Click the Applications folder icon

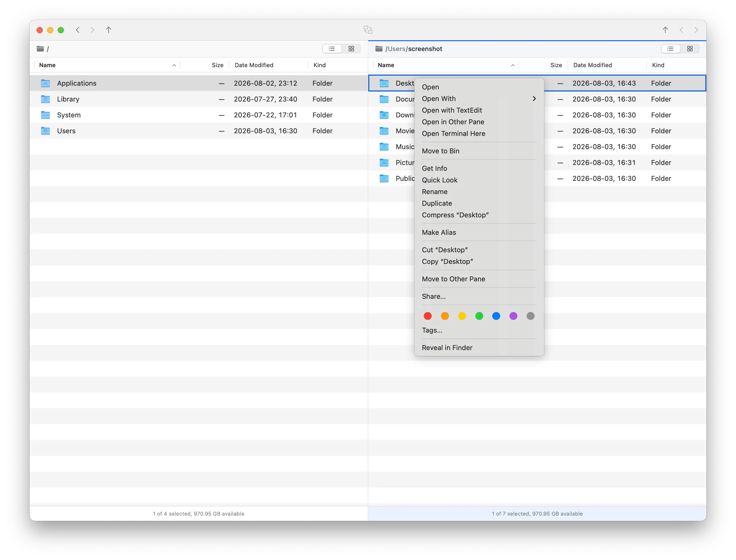(45, 83)
